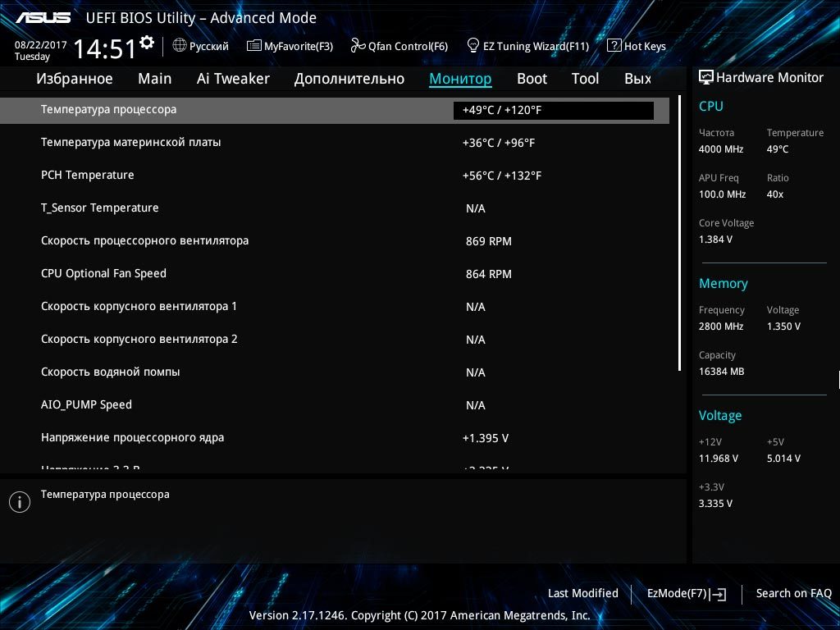Click the N/A value for AIO_PUMP Speed
The height and width of the screenshot is (630, 840).
coord(476,405)
